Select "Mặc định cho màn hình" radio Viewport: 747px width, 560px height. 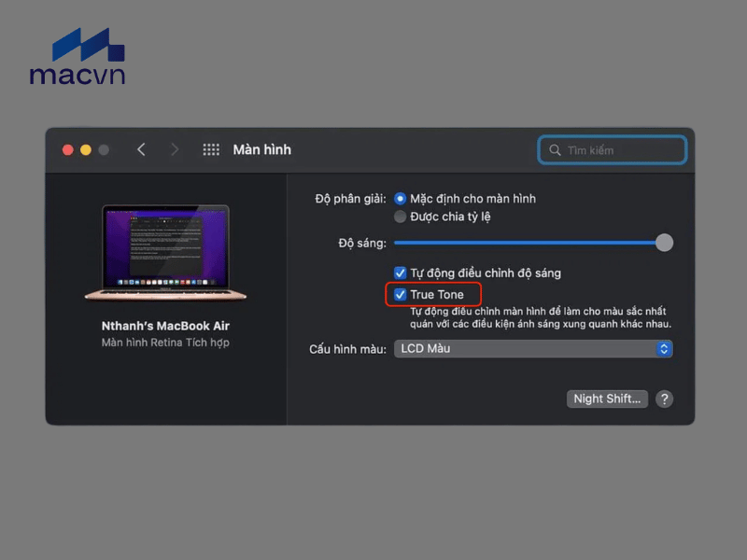[x=401, y=199]
